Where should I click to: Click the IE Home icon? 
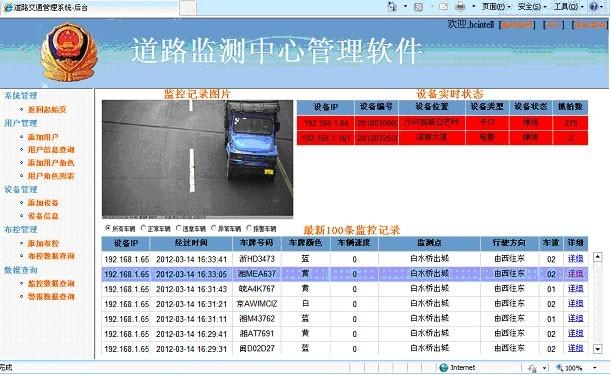tap(392, 7)
